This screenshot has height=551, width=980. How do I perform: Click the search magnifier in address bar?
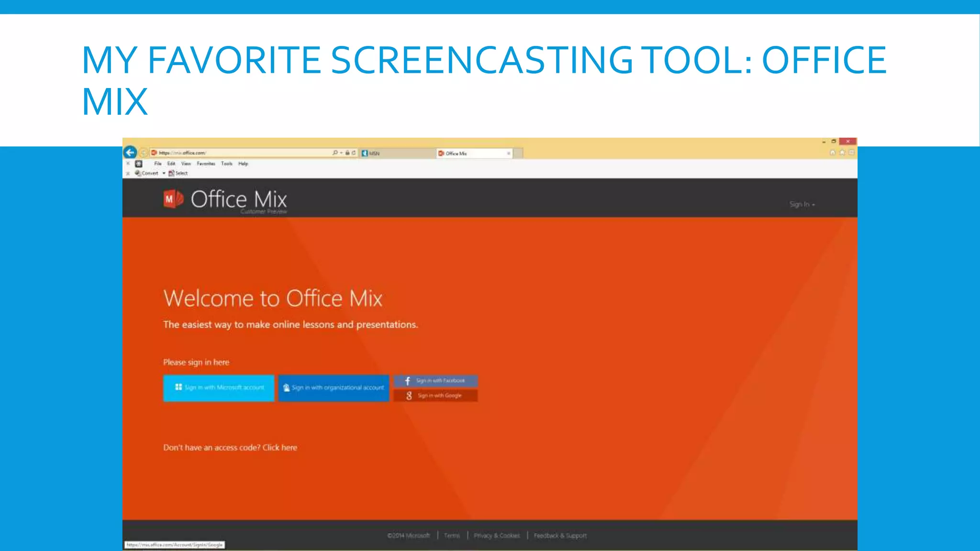coord(335,153)
